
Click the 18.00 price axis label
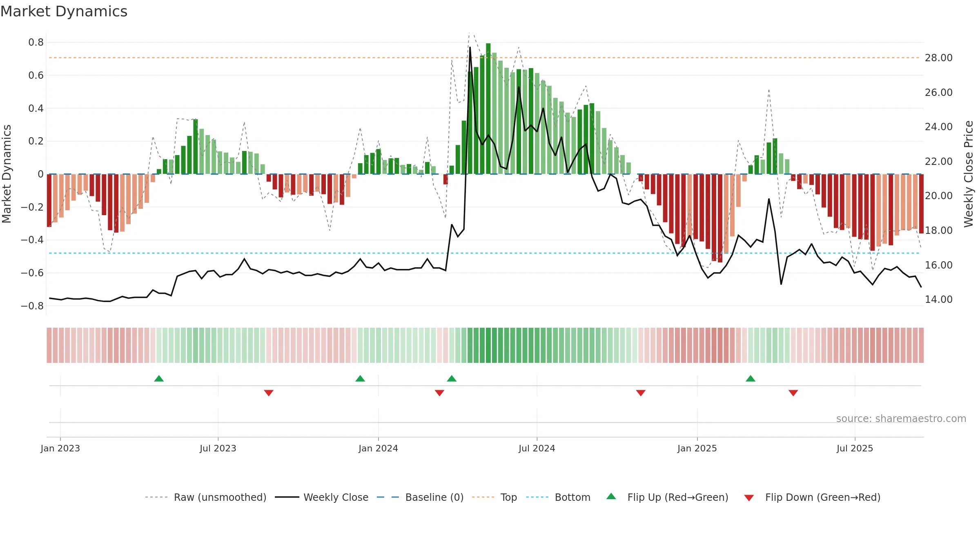point(939,231)
